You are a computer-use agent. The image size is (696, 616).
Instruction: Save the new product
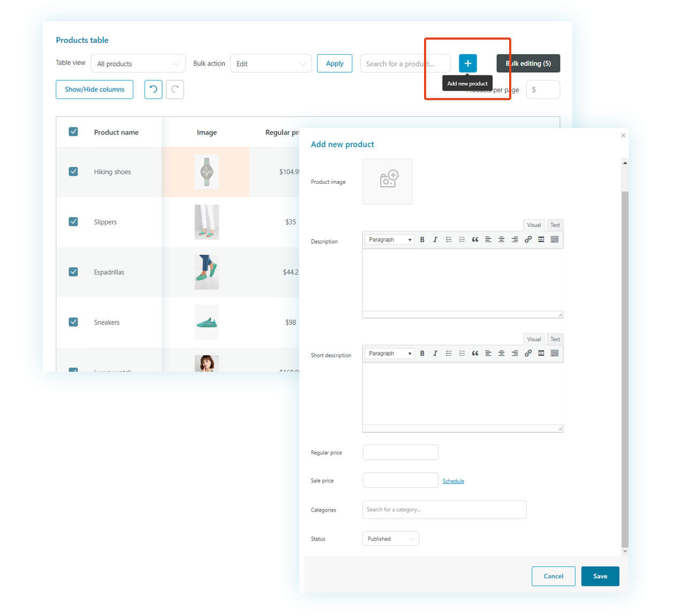600,576
